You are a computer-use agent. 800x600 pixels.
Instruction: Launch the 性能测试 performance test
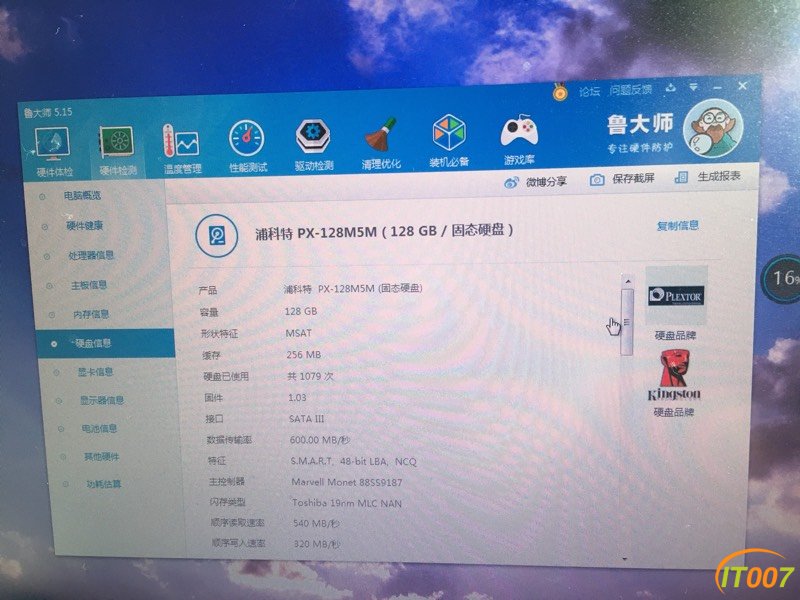point(247,146)
